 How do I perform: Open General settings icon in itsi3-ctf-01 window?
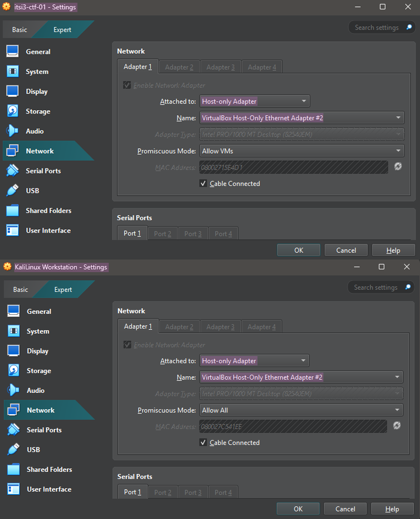point(13,52)
